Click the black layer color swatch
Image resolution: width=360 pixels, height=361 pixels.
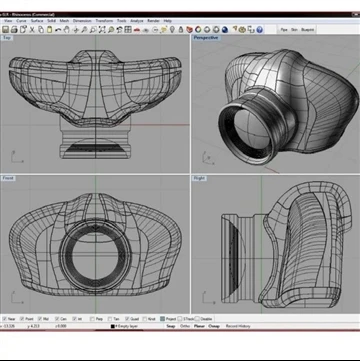(113, 326)
